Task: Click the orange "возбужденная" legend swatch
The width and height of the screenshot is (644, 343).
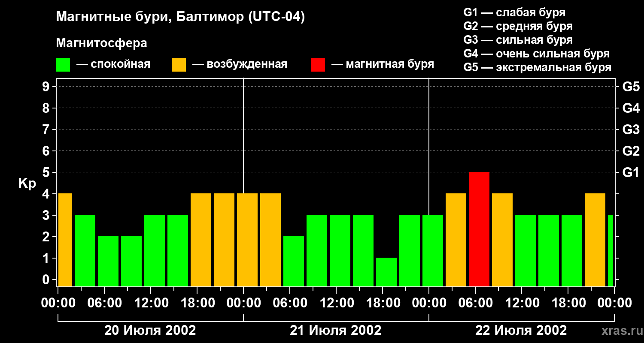Action: [x=179, y=65]
